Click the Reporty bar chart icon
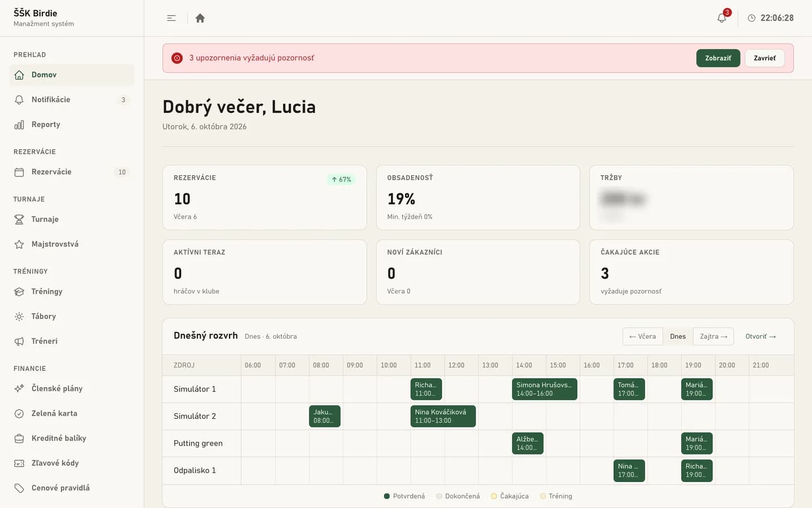The image size is (812, 508). [x=19, y=125]
